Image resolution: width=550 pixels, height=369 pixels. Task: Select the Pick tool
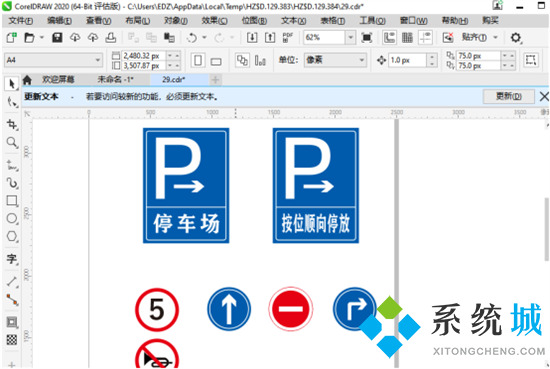(12, 84)
